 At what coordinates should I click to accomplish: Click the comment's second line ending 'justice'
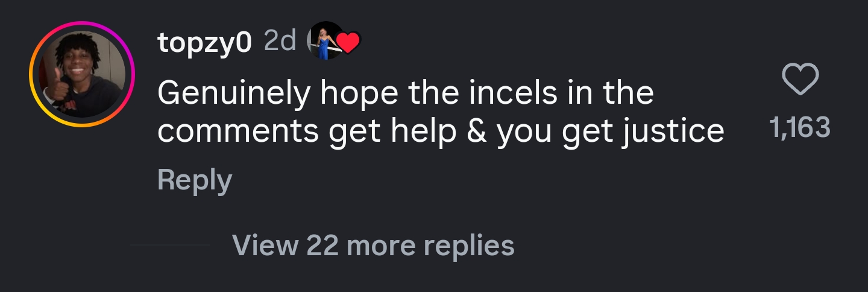click(440, 130)
